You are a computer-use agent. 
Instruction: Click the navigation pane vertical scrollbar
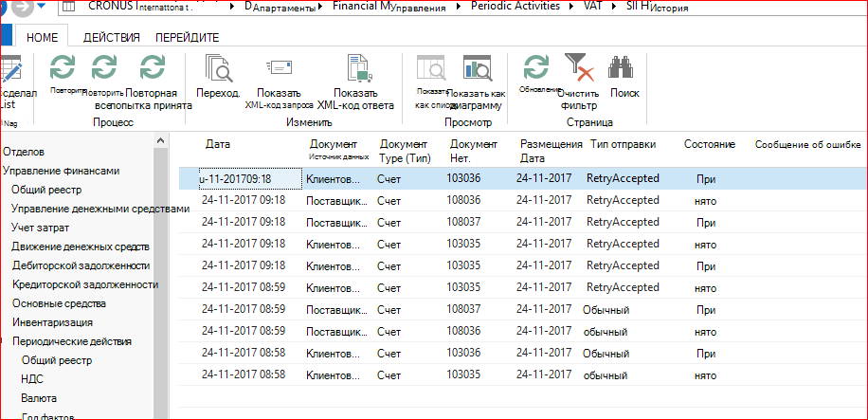point(160,283)
